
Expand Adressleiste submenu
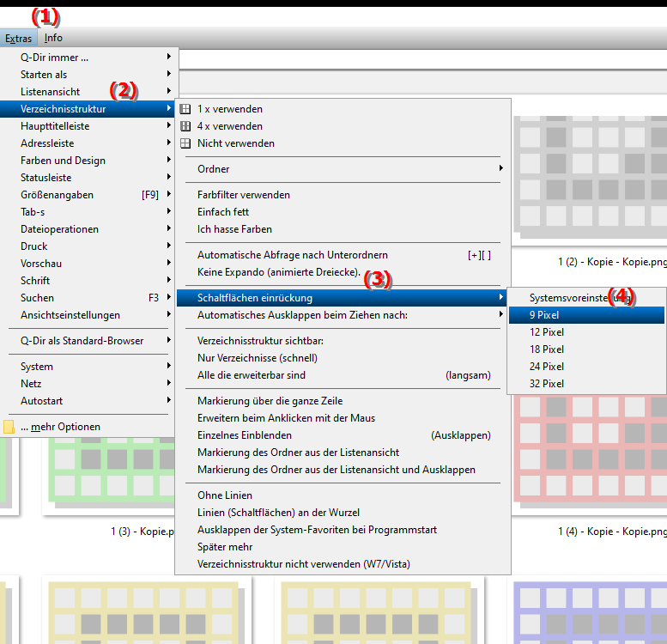pyautogui.click(x=88, y=143)
